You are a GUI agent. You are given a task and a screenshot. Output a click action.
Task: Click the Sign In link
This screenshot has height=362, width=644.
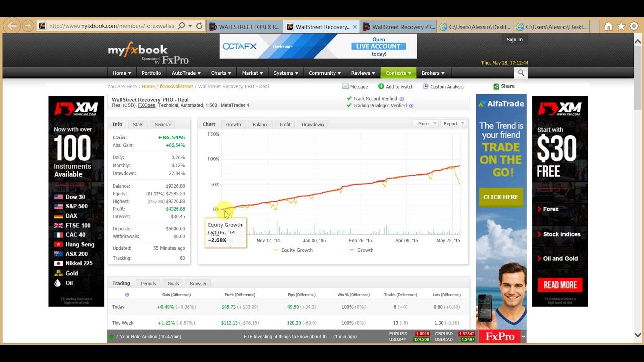point(514,40)
